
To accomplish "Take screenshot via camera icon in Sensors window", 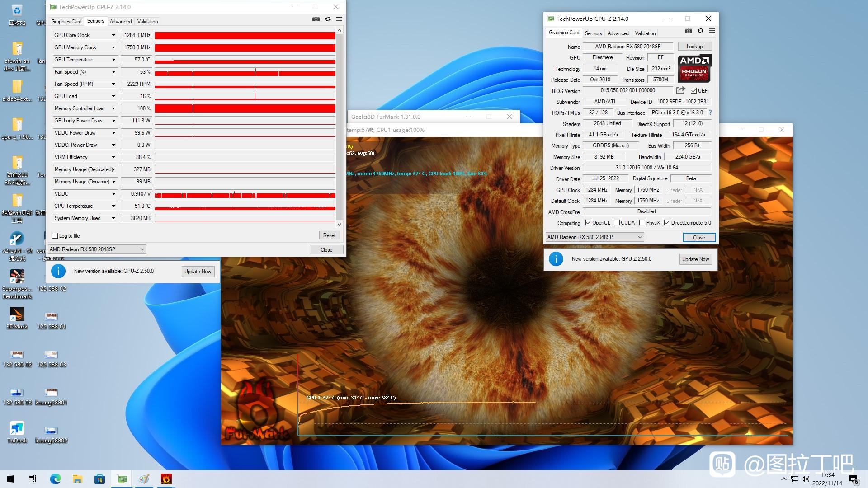I will click(316, 19).
